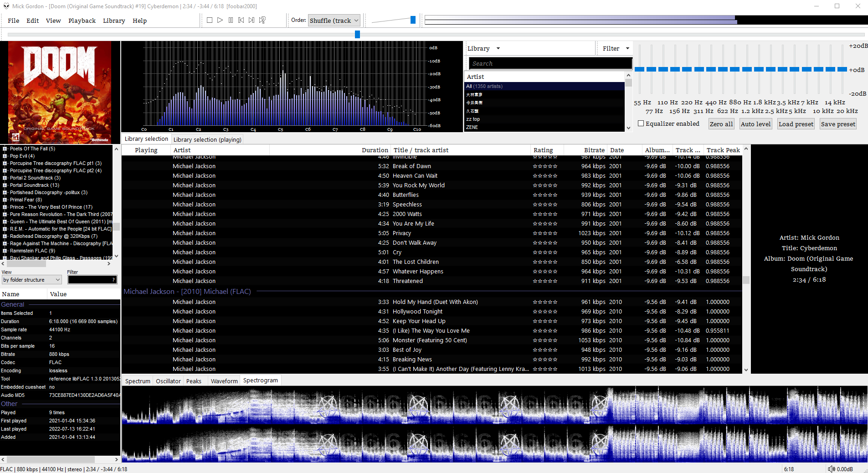Screen dimensions: 868x473
Task: Expand the Portal Soundtrack tree node
Action: click(5, 185)
